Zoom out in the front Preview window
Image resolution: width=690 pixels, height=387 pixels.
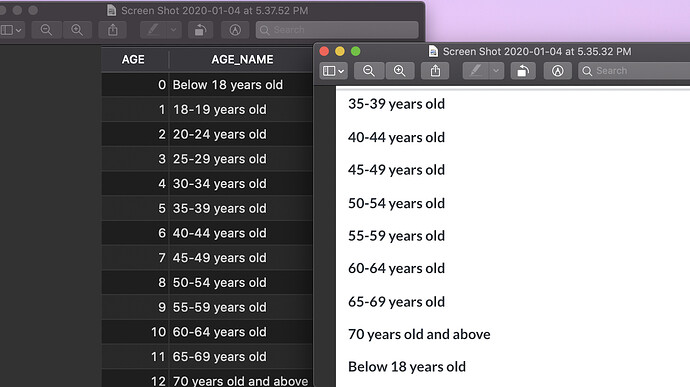tap(369, 71)
